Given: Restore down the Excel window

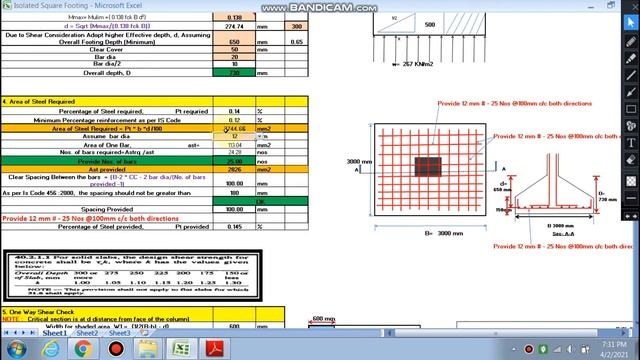Looking at the screenshot, I should pyautogui.click(x=611, y=5).
